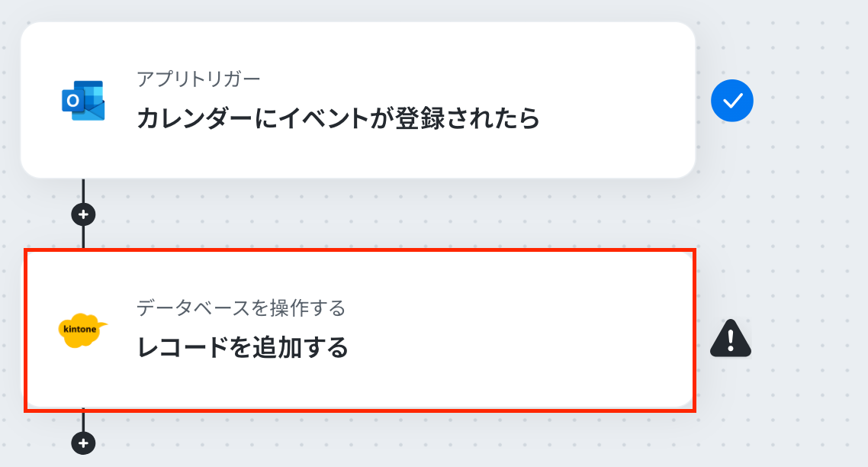Viewport: 868px width, 467px height.
Task: Click the blue checkmark status badge
Action: point(731,101)
